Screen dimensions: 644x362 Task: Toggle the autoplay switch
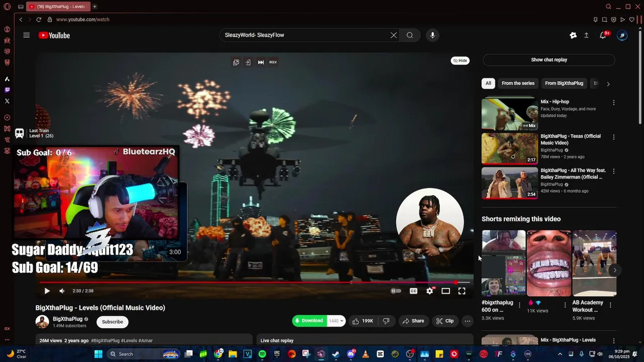(396, 291)
